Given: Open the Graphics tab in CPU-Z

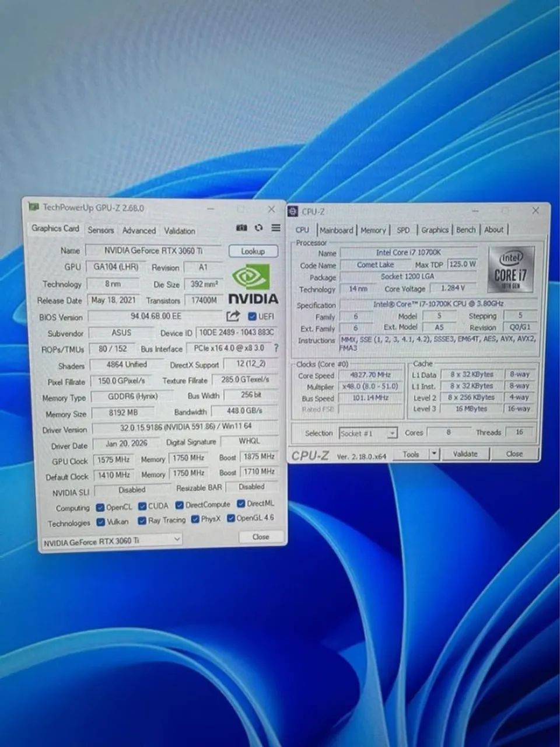Looking at the screenshot, I should click(x=435, y=230).
